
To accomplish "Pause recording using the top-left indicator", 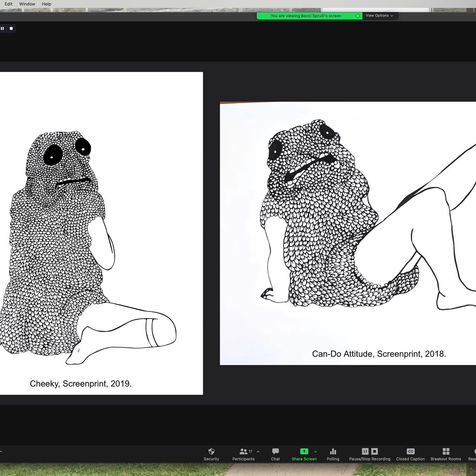I will [x=3, y=28].
